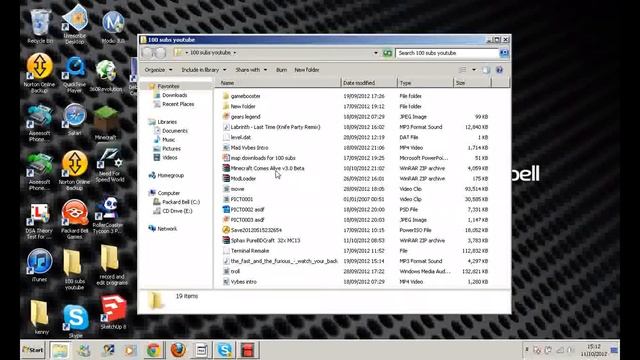This screenshot has height=360, width=640.
Task: Open Packard Bell Games shortcut
Action: click(x=75, y=219)
